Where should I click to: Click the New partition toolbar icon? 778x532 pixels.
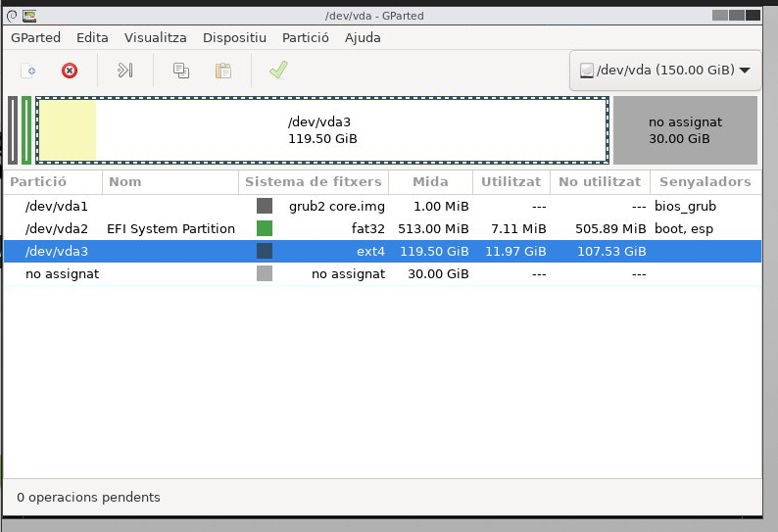point(29,71)
